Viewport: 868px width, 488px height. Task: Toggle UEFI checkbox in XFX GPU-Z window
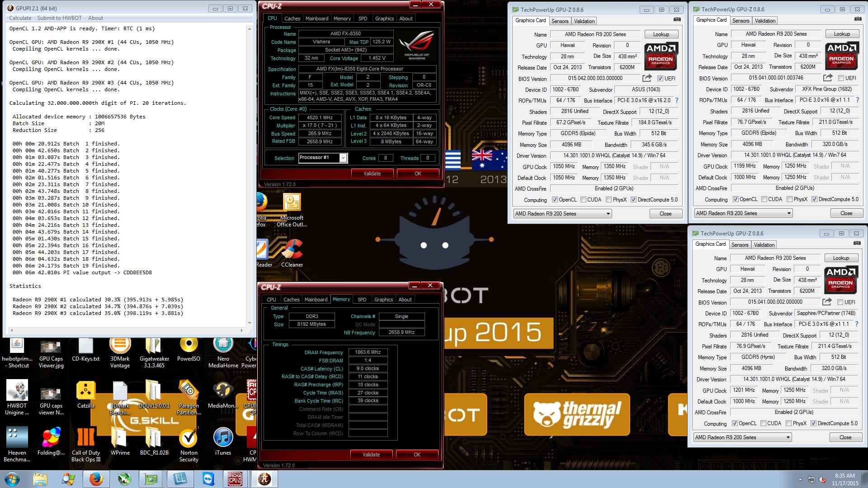(x=841, y=78)
